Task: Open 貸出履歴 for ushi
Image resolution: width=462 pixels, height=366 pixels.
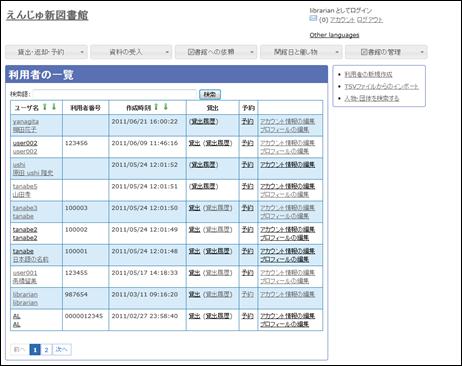Action: coord(204,165)
